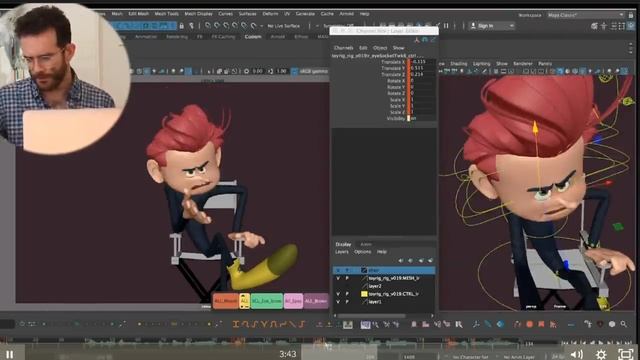This screenshot has width=640, height=360.
Task: Click the purple ALL_Brows picker button
Action: [x=316, y=301]
